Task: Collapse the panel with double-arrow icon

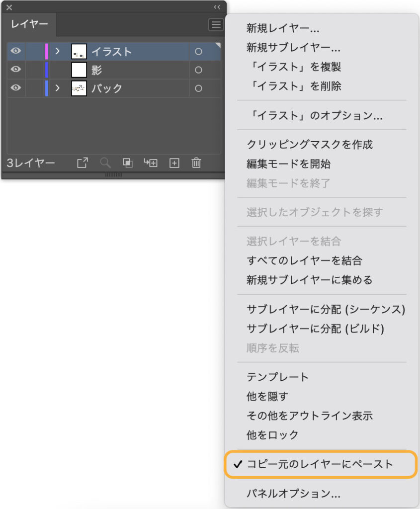Action: tap(217, 7)
